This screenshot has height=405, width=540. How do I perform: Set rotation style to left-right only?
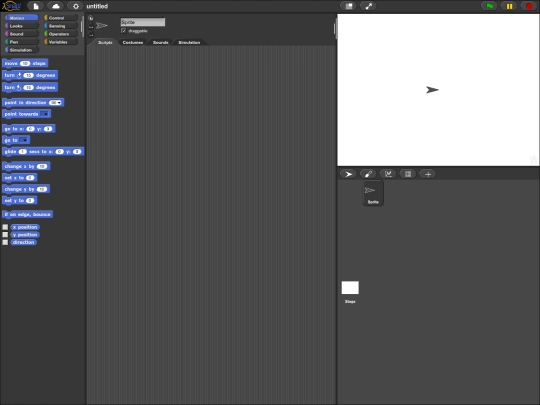tap(91, 27)
